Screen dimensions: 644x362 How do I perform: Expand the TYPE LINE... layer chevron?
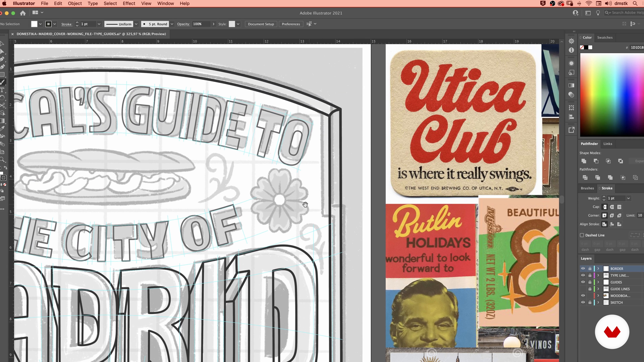click(598, 275)
